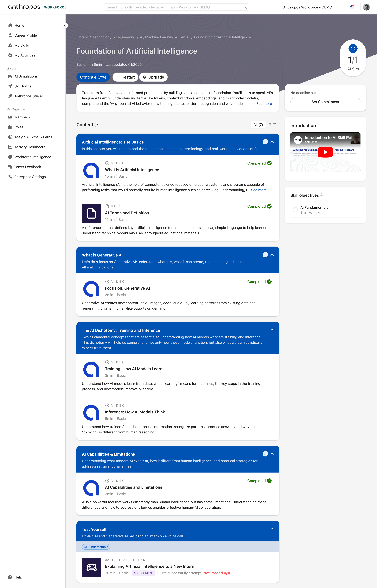
Task: Collapse the Test Yourself chapter chevron
Action: (x=272, y=529)
